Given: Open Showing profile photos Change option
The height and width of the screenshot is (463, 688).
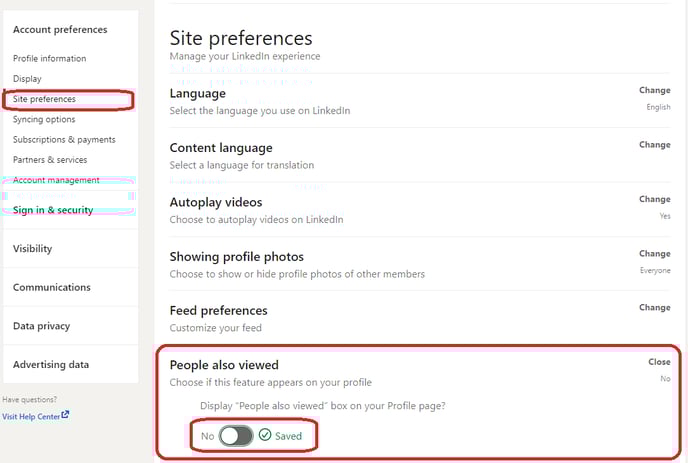Looking at the screenshot, I should pos(654,253).
